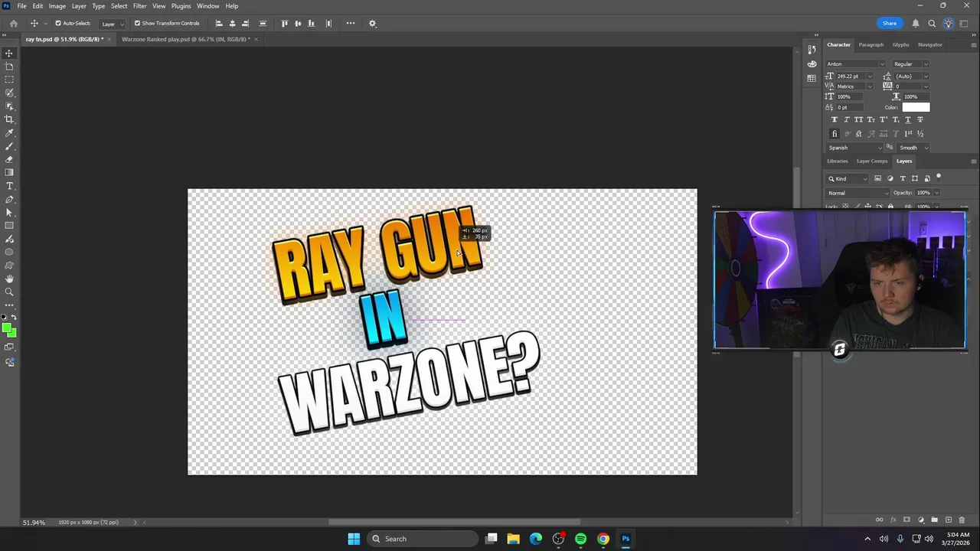Open Google Chrome from the taskbar
The height and width of the screenshot is (551, 980).
click(603, 539)
